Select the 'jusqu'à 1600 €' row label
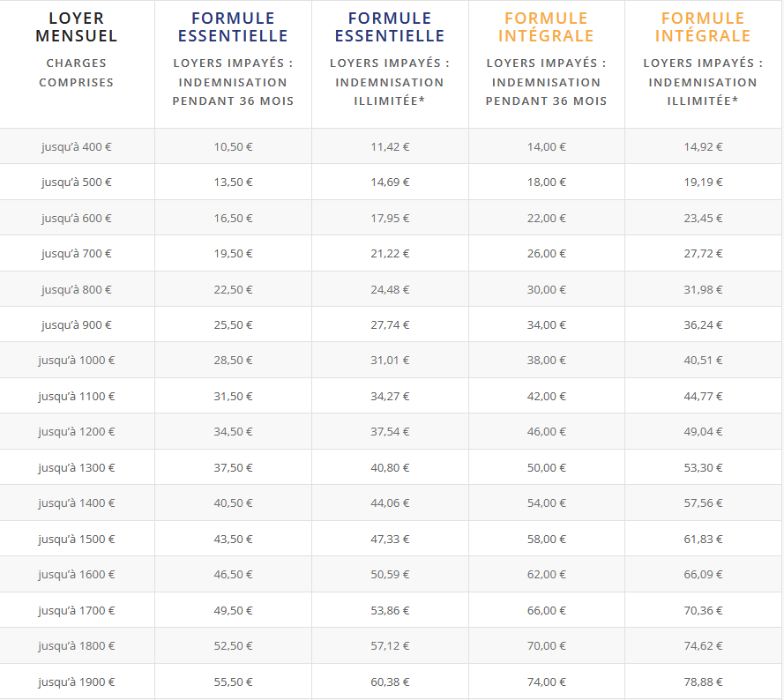This screenshot has height=700, width=784. pyautogui.click(x=77, y=575)
